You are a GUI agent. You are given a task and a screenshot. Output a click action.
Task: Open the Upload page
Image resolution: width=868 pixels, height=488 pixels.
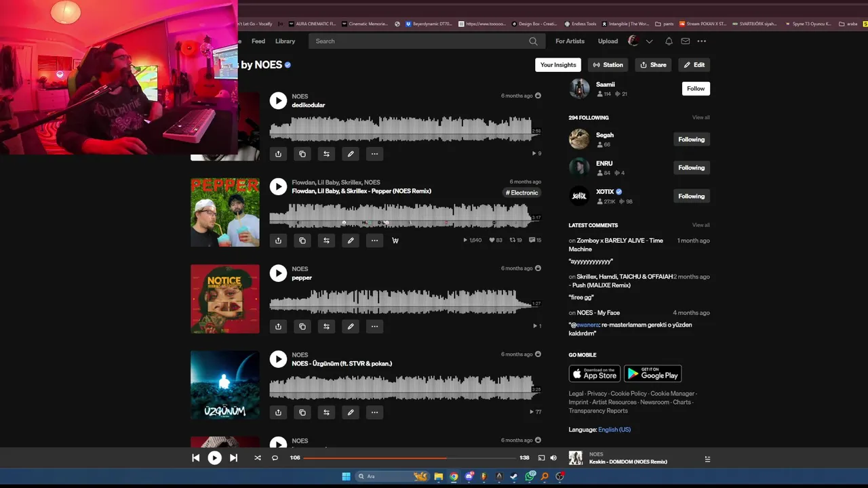coord(608,41)
